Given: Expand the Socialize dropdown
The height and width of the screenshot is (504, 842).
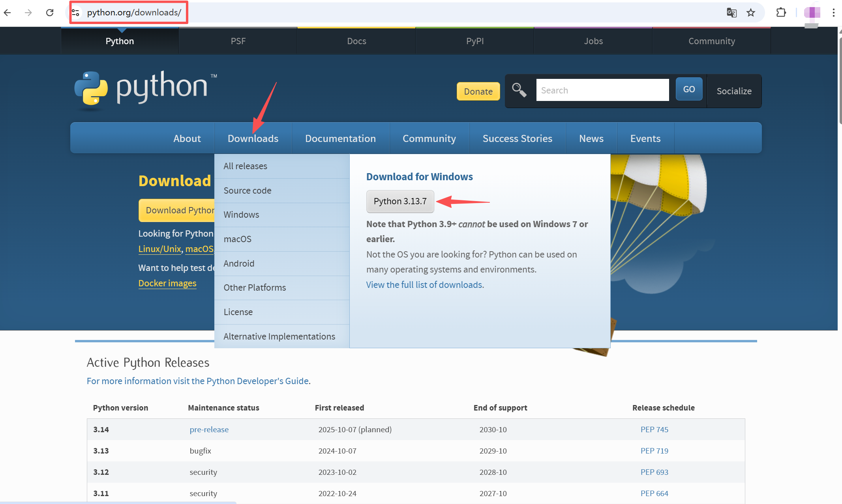Looking at the screenshot, I should coord(734,91).
